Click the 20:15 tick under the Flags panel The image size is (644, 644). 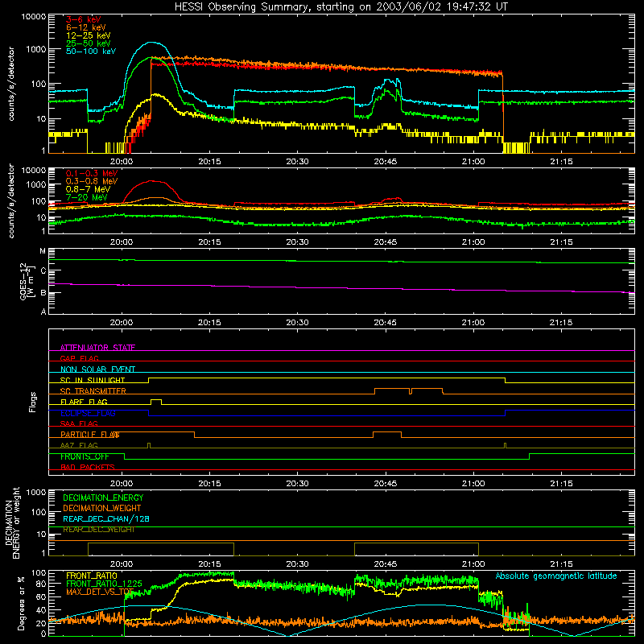point(209,484)
